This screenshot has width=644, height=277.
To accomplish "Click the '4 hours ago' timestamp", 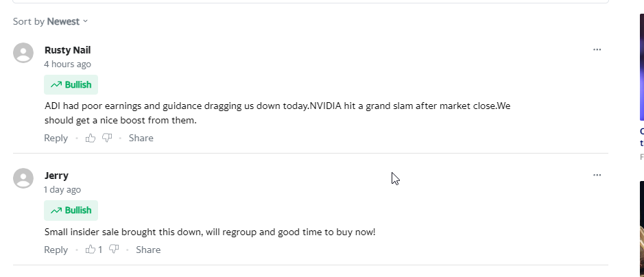I will point(67,64).
